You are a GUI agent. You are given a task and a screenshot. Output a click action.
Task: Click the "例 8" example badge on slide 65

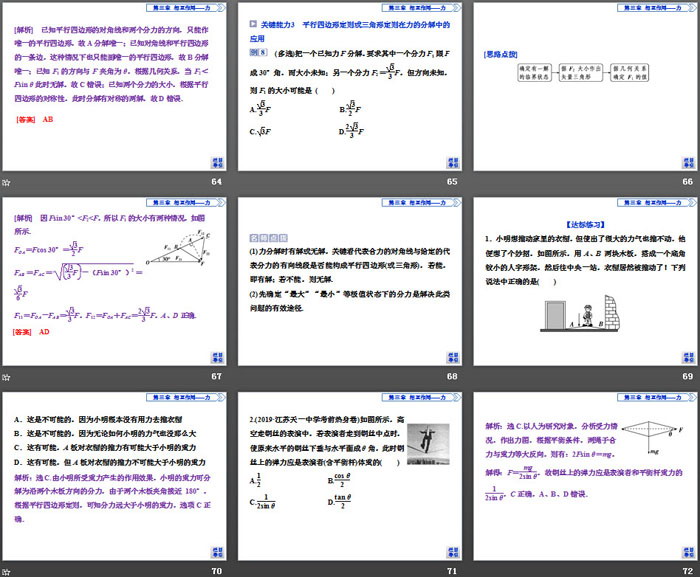tap(258, 53)
